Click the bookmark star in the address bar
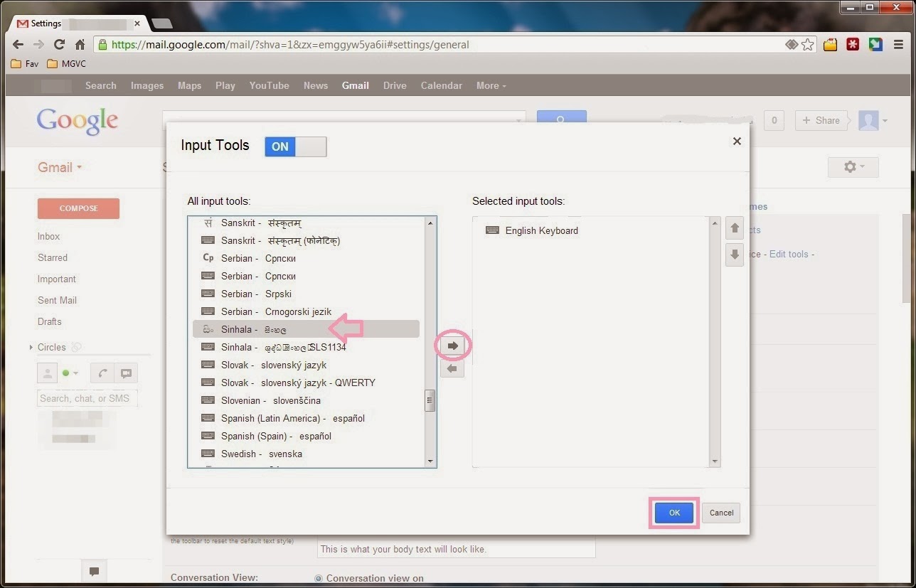916x588 pixels. (x=809, y=44)
